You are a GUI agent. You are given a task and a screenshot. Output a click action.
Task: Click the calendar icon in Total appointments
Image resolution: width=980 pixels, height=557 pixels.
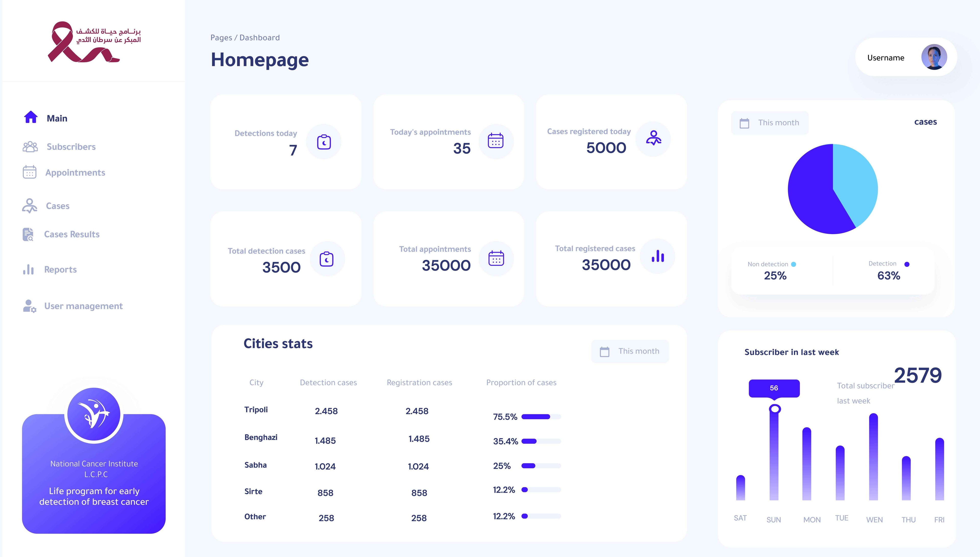tap(496, 258)
